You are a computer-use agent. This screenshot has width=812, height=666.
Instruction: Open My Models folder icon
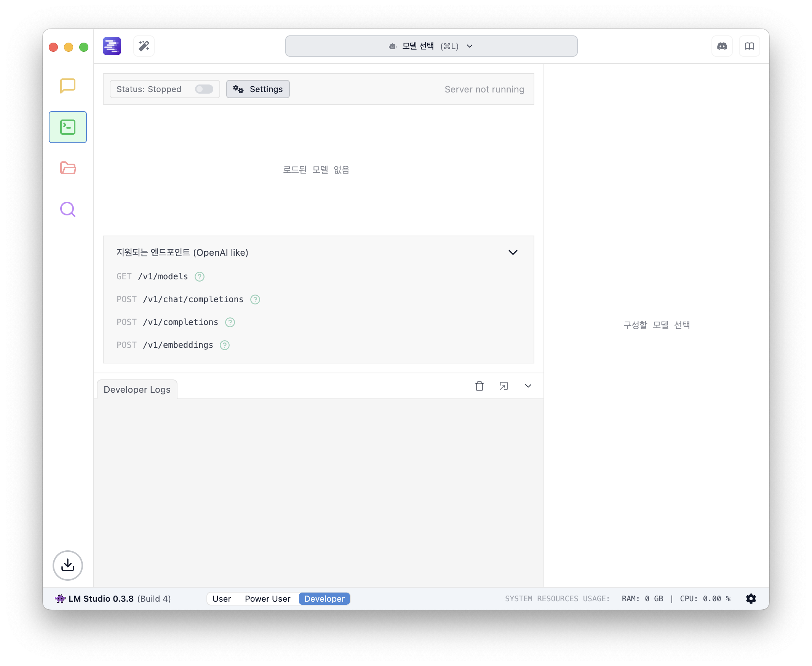coord(67,168)
